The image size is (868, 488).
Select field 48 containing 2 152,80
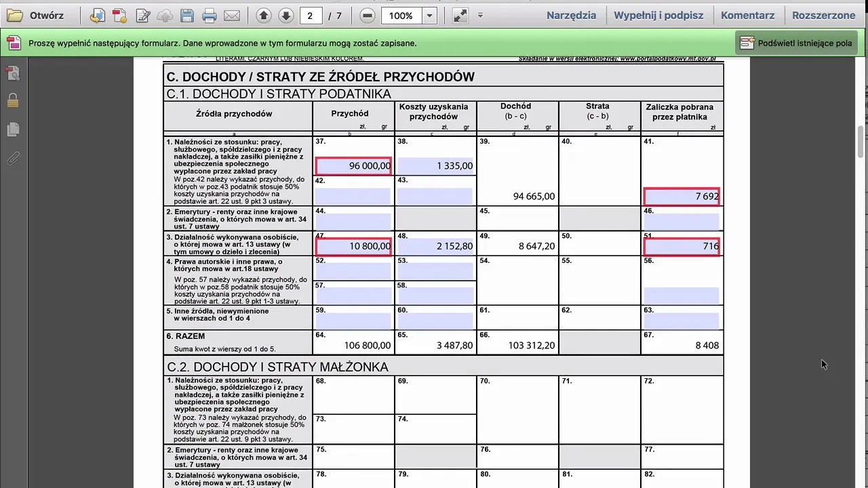click(435, 246)
